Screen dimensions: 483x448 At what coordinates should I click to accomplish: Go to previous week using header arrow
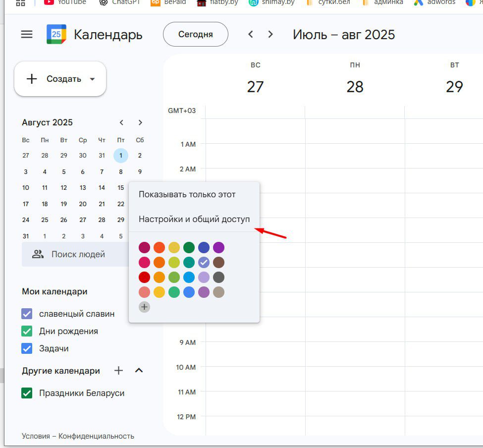(251, 34)
